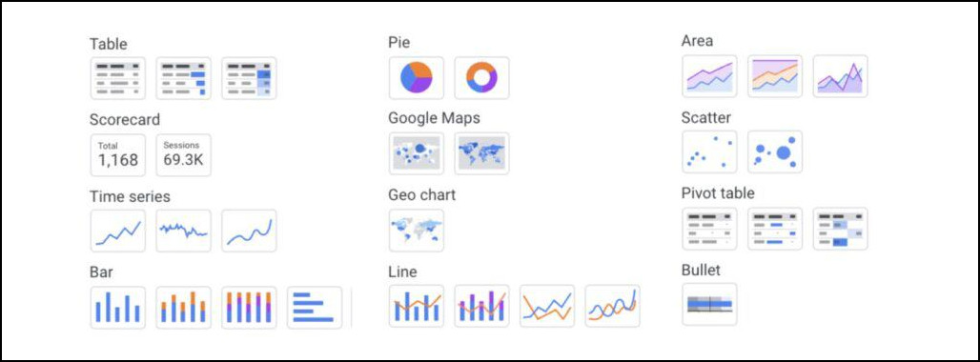Select pivot table with heatmap icon
Screen dimensions: 980x362
[841, 229]
